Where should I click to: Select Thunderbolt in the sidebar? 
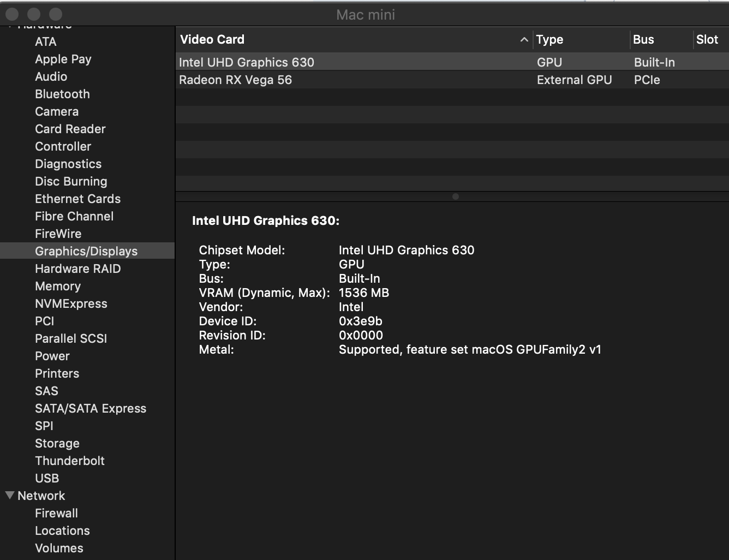(70, 461)
